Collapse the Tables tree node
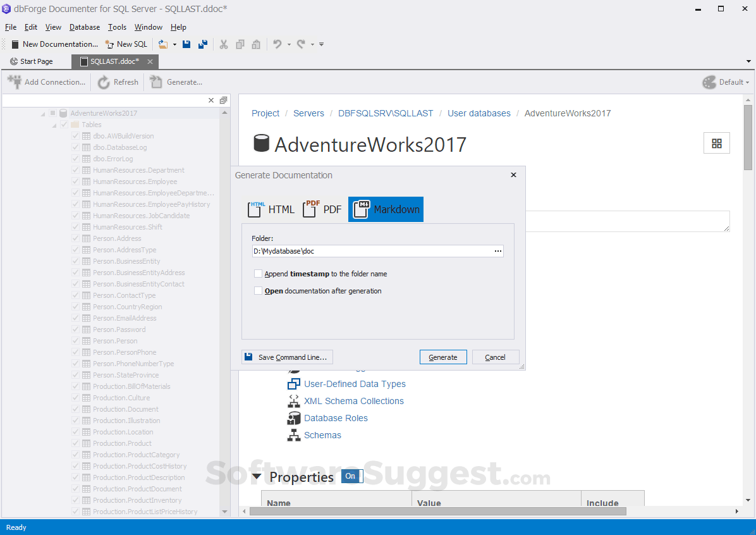This screenshot has width=756, height=535. coord(54,125)
